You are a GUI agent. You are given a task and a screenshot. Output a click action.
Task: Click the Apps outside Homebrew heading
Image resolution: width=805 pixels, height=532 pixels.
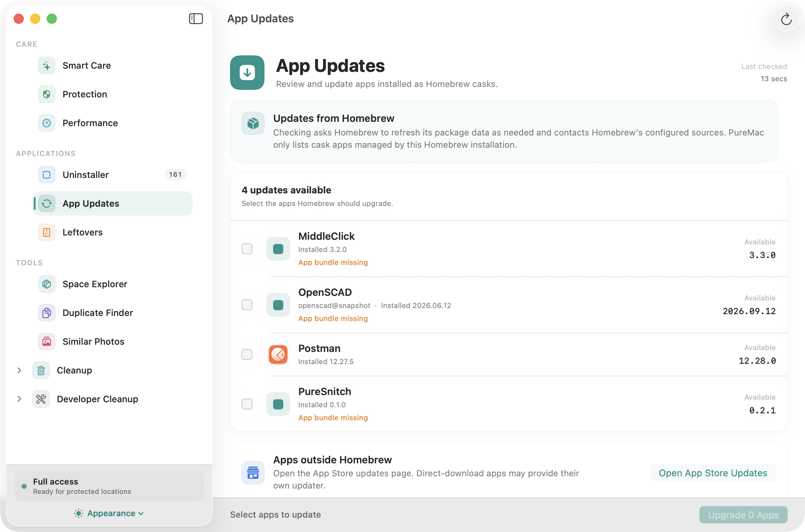(332, 460)
